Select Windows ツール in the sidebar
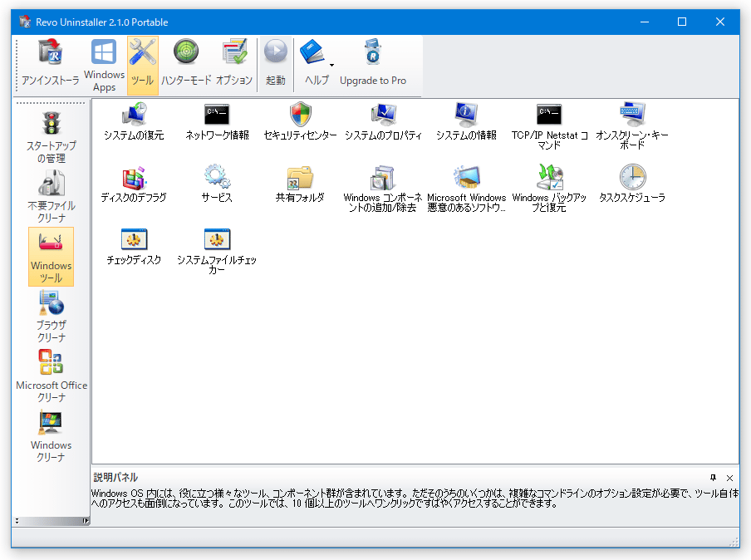Viewport: 751px width, 560px height. tap(52, 257)
